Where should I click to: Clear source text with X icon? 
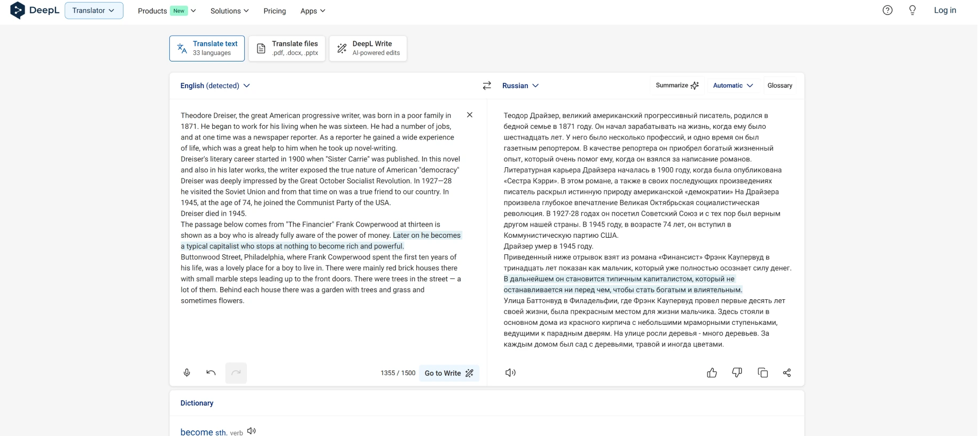coord(470,115)
